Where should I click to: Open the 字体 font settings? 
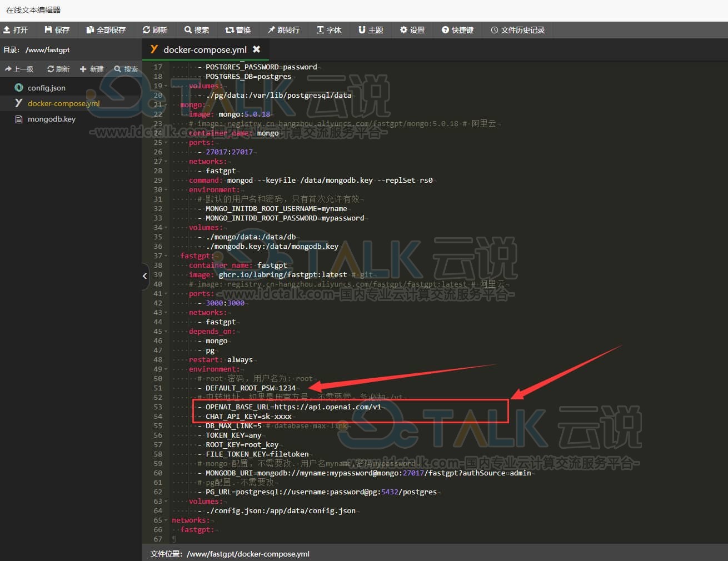pyautogui.click(x=329, y=30)
